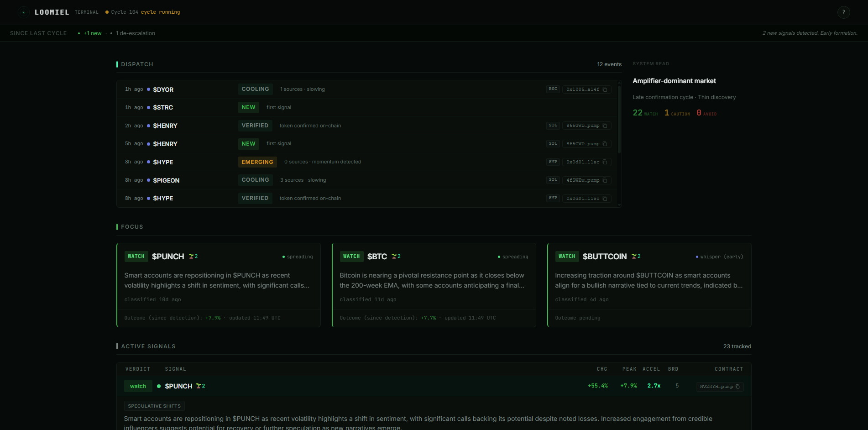Open the 12 events list
Image resolution: width=868 pixels, height=430 pixels.
click(609, 64)
